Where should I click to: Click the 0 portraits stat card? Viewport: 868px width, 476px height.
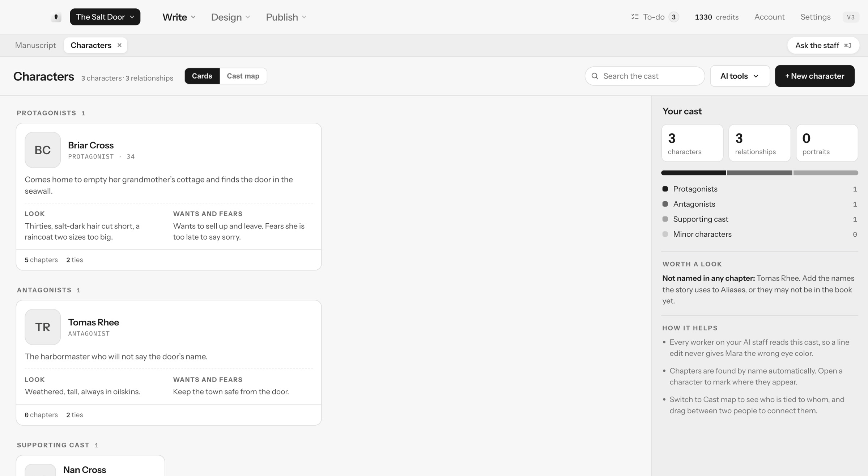point(827,143)
